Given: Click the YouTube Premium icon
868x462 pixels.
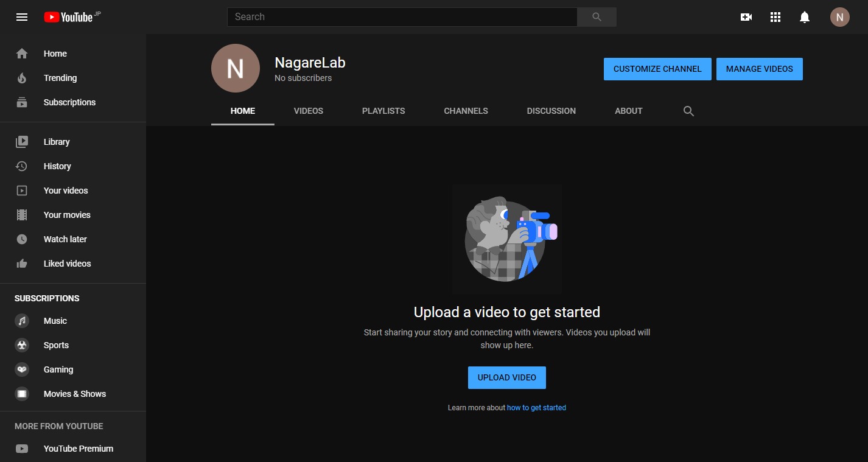Looking at the screenshot, I should click(x=22, y=449).
